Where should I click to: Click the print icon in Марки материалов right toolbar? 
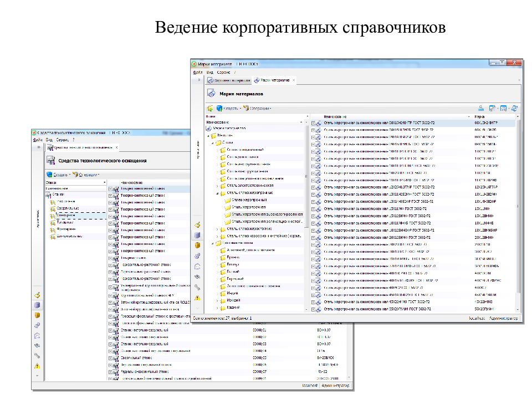tap(481, 108)
